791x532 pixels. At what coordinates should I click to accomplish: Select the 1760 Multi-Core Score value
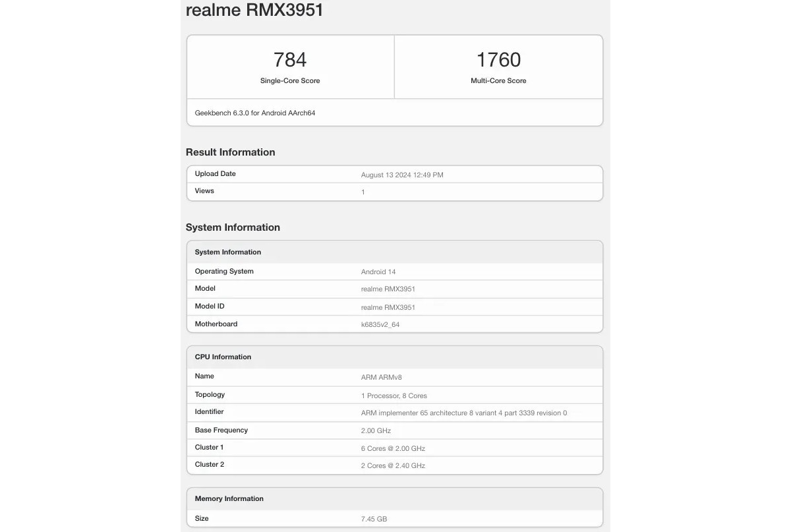tap(498, 59)
